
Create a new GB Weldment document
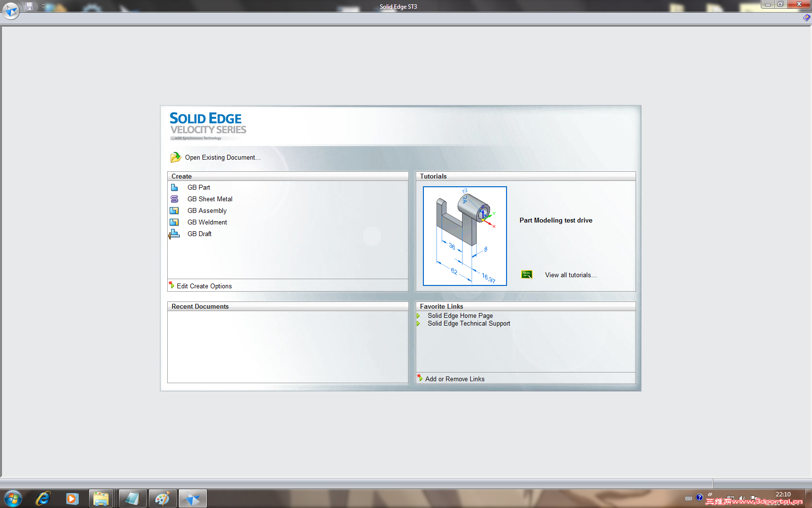point(207,223)
